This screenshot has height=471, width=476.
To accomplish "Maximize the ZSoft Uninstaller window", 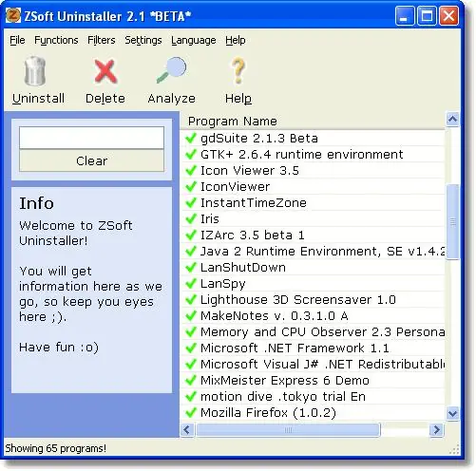I will coord(427,15).
